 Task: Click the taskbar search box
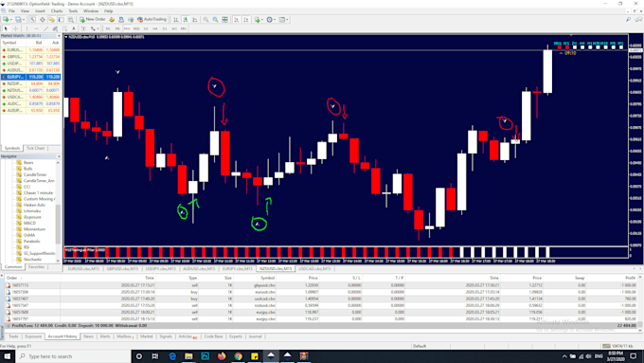click(73, 356)
